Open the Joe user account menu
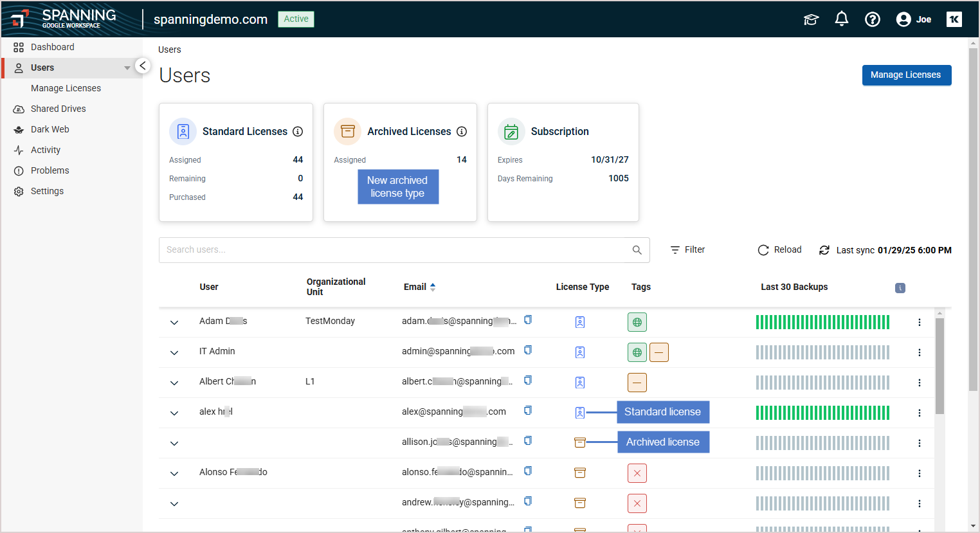 pos(914,19)
